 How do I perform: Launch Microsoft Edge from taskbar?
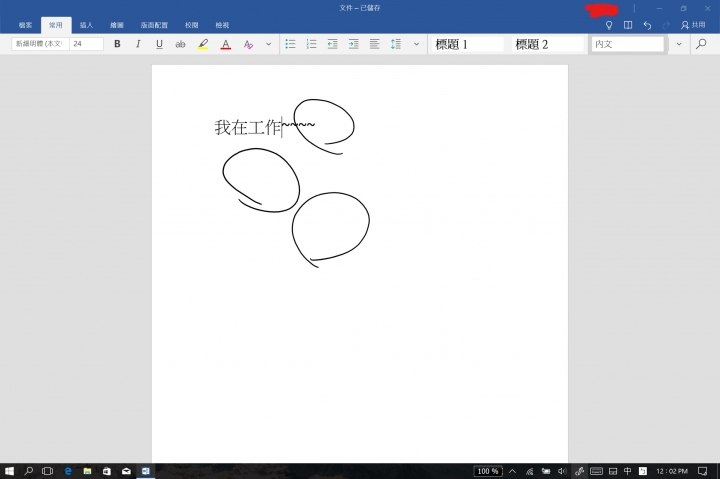point(68,471)
